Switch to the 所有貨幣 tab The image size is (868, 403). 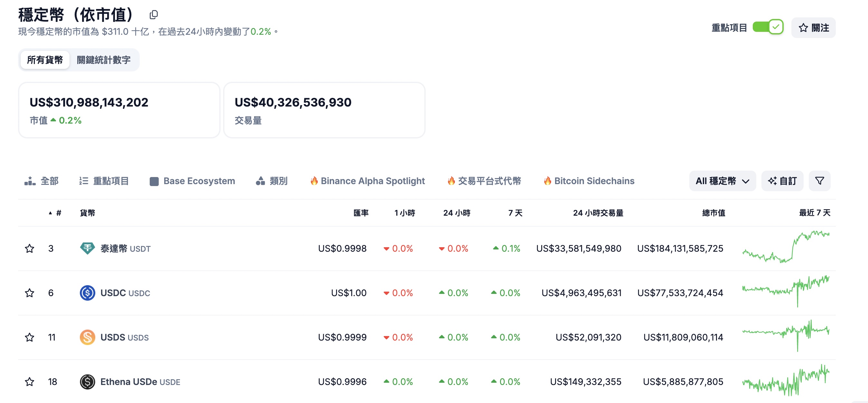point(45,60)
